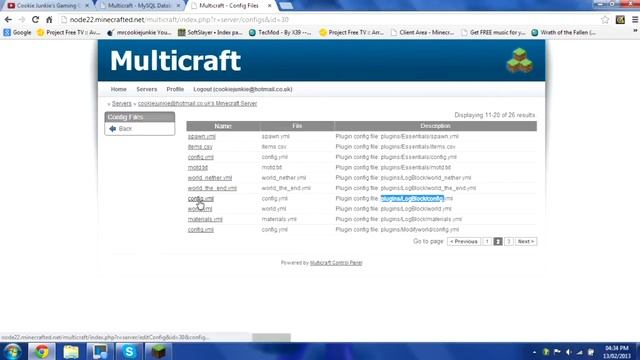Open the motd.txt config link
640x360 pixels.
click(198, 167)
